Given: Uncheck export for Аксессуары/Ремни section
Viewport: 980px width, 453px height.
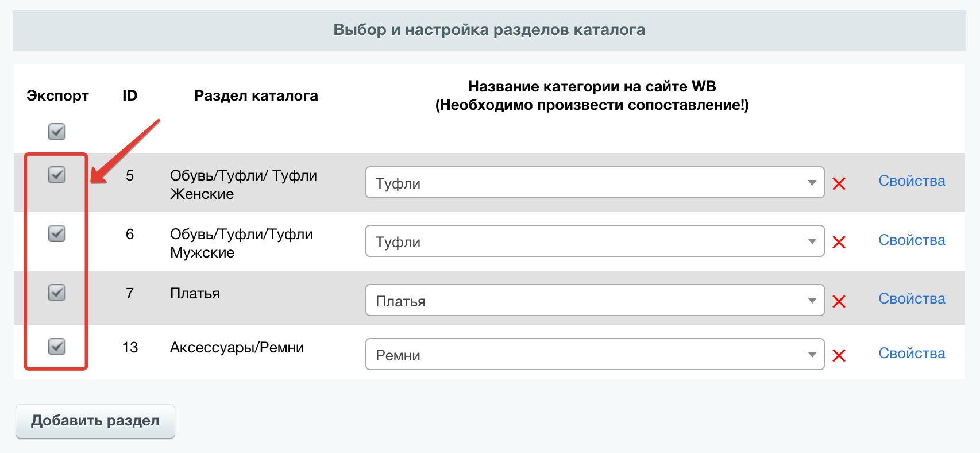Looking at the screenshot, I should coord(57,347).
